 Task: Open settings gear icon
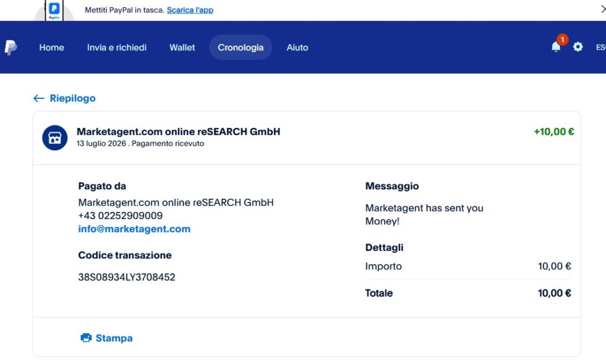(x=578, y=47)
